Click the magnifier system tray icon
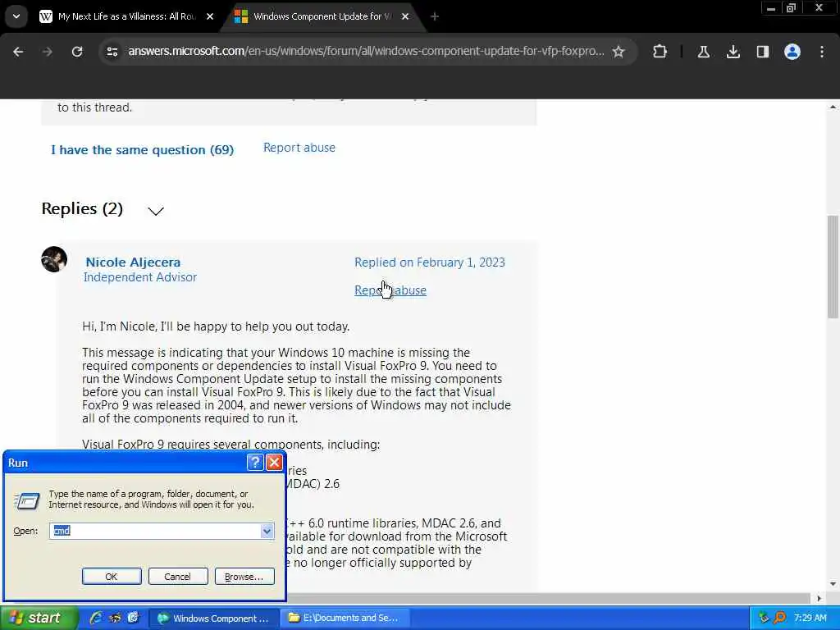This screenshot has width=840, height=630. click(780, 618)
